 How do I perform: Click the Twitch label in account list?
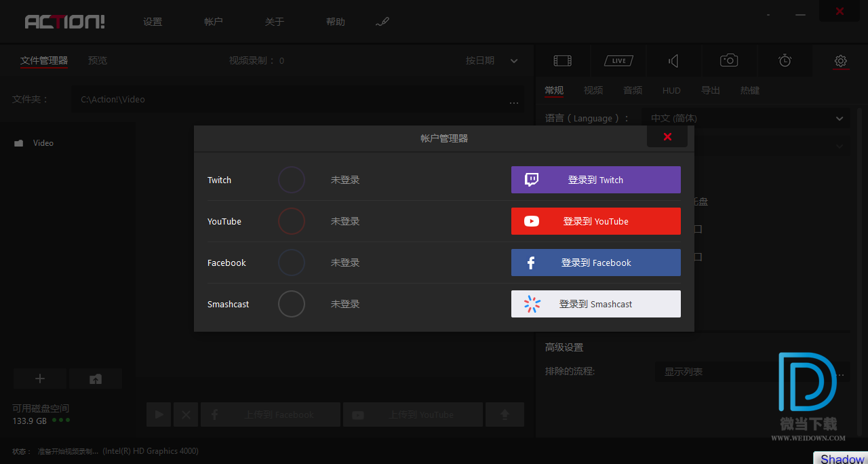(220, 180)
